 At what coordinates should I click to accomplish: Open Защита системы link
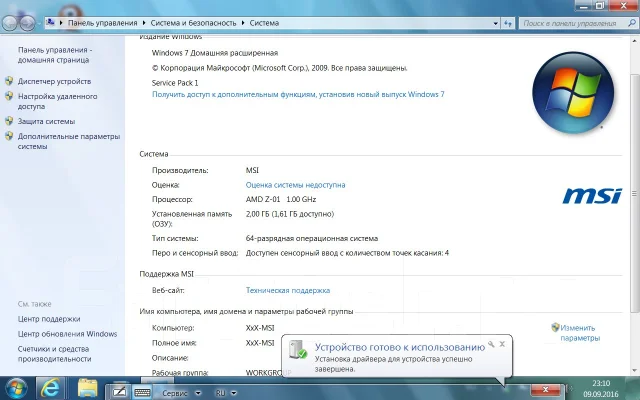click(46, 121)
